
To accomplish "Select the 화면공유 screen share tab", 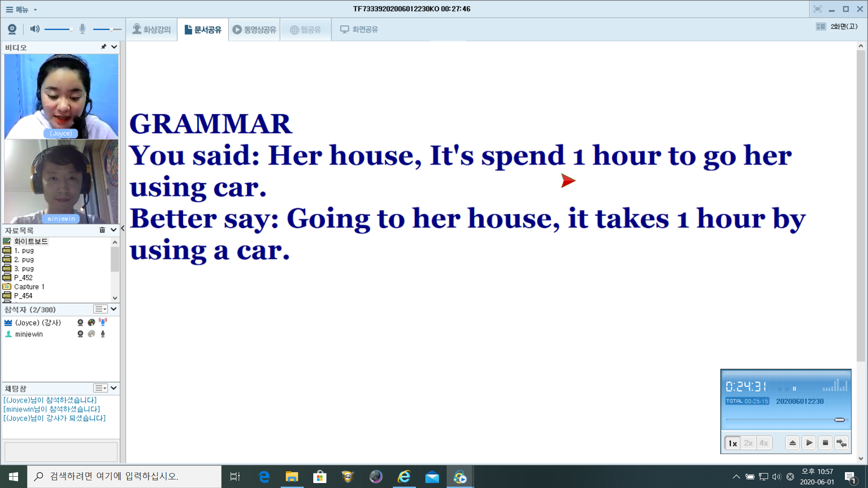I will [x=359, y=30].
